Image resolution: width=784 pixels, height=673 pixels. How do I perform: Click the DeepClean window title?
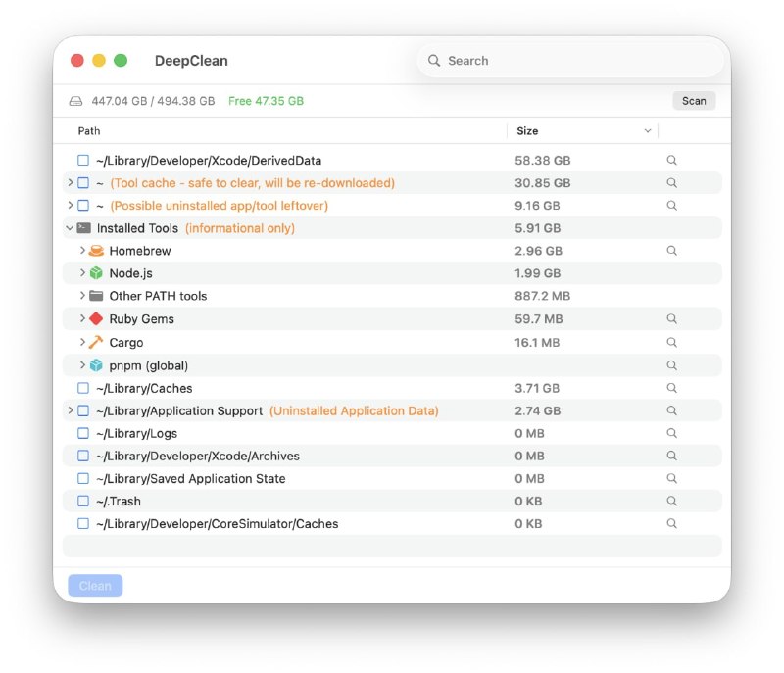(x=191, y=61)
